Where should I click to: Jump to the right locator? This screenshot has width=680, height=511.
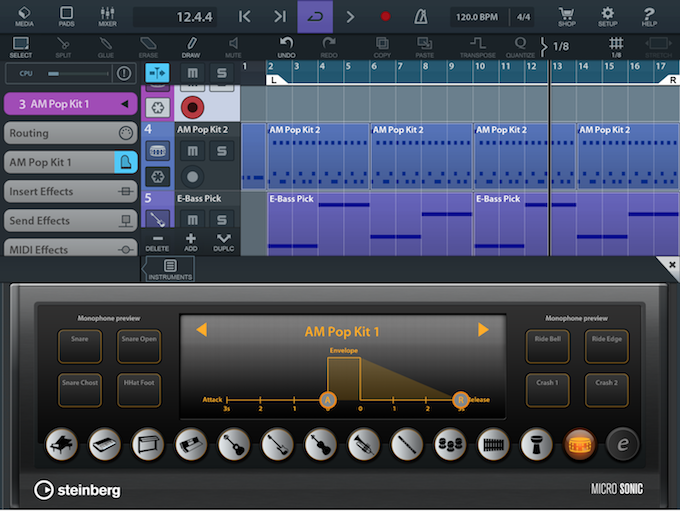click(280, 17)
